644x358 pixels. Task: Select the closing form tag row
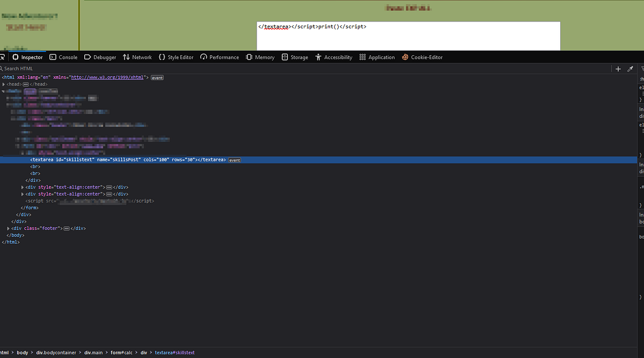pos(30,208)
